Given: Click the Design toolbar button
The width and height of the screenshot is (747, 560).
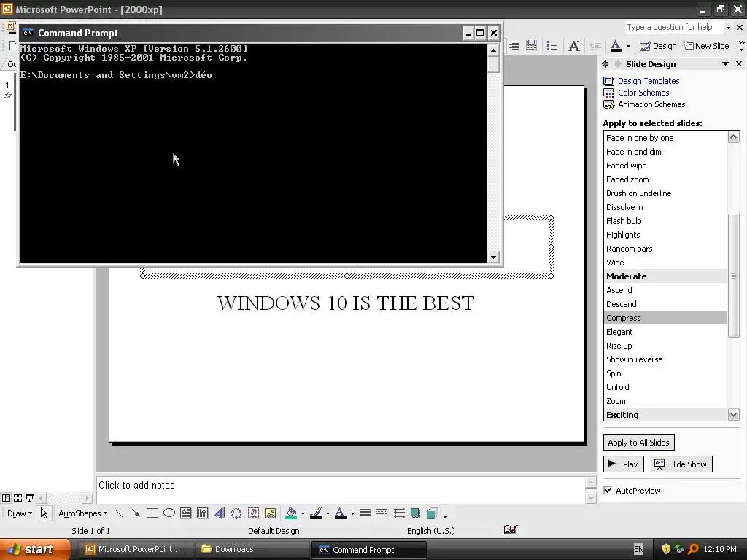Looking at the screenshot, I should pyautogui.click(x=658, y=46).
